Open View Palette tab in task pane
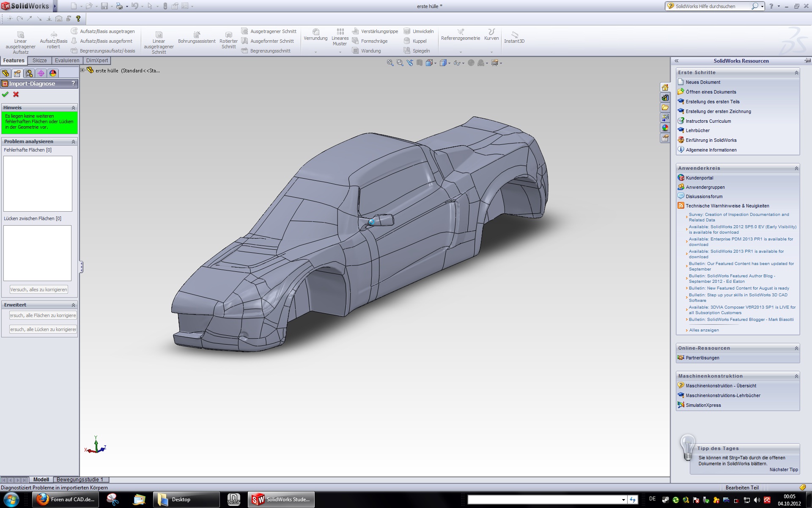 coord(665,118)
